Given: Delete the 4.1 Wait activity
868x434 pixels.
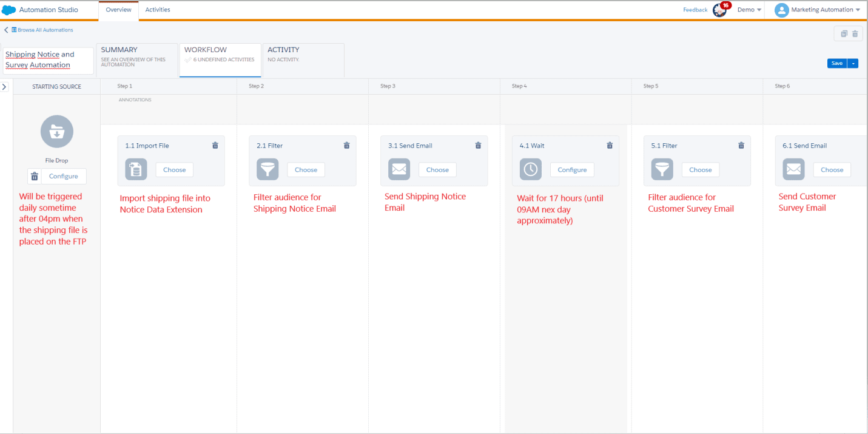Looking at the screenshot, I should [x=610, y=146].
